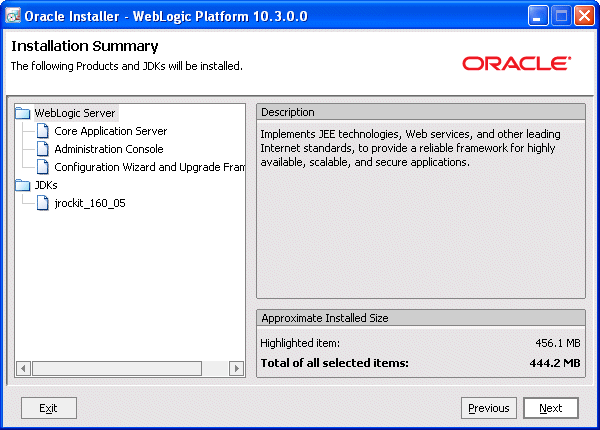Minimize the Oracle Installer window
The width and height of the screenshot is (600, 430).
pos(538,16)
